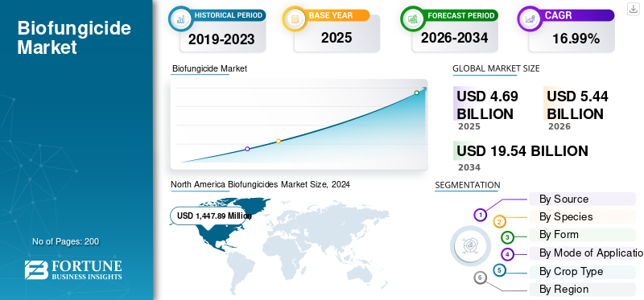Screen dimensions: 644x300
Task: Click the green marker near chart peak
Action: pyautogui.click(x=416, y=92)
